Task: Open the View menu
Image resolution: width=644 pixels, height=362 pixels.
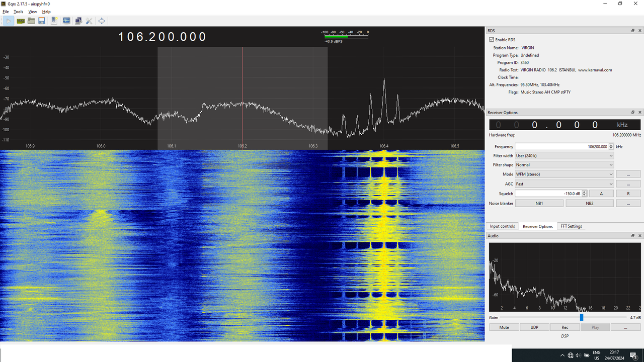Action: tap(33, 12)
